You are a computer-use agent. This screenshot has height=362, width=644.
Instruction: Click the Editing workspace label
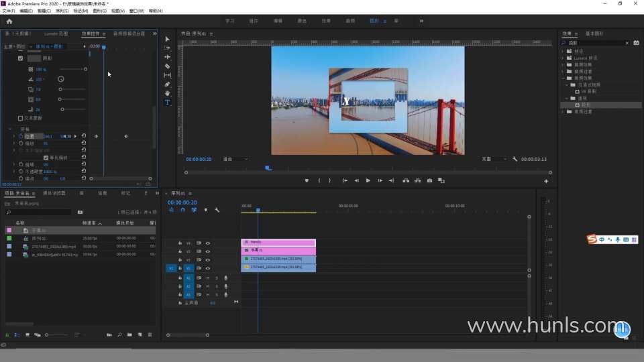(278, 21)
